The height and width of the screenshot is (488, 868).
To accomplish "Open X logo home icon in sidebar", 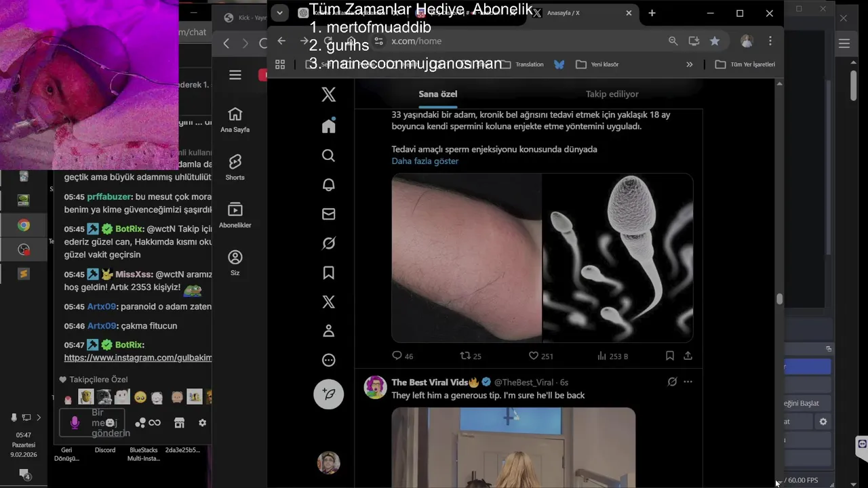I will pos(328,95).
